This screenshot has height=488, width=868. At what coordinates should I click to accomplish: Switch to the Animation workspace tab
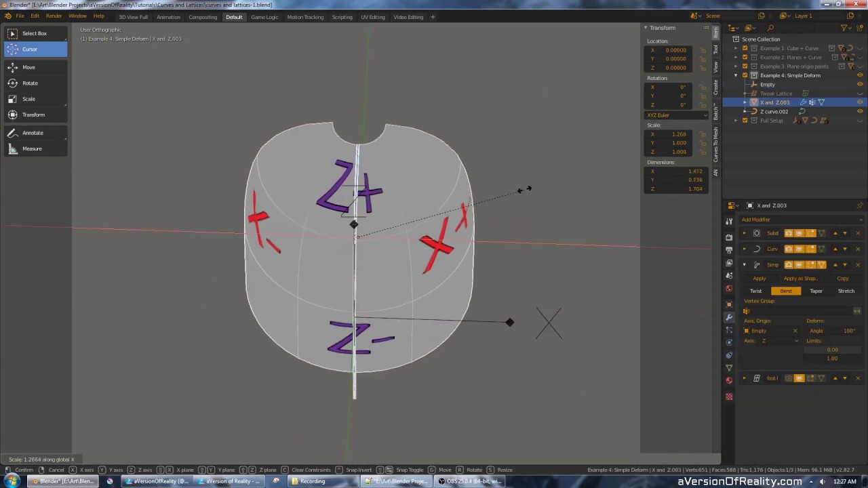coord(168,17)
